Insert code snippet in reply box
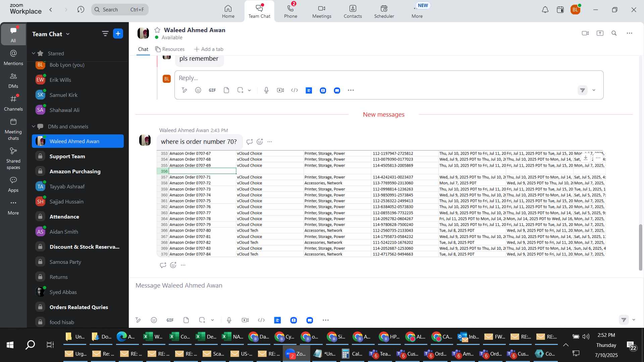 click(x=294, y=90)
